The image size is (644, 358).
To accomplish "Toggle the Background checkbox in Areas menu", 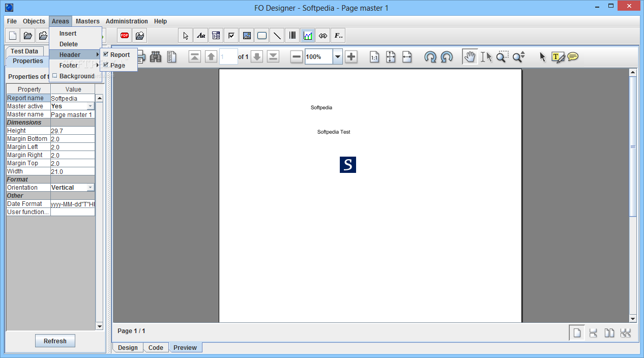I will point(55,76).
